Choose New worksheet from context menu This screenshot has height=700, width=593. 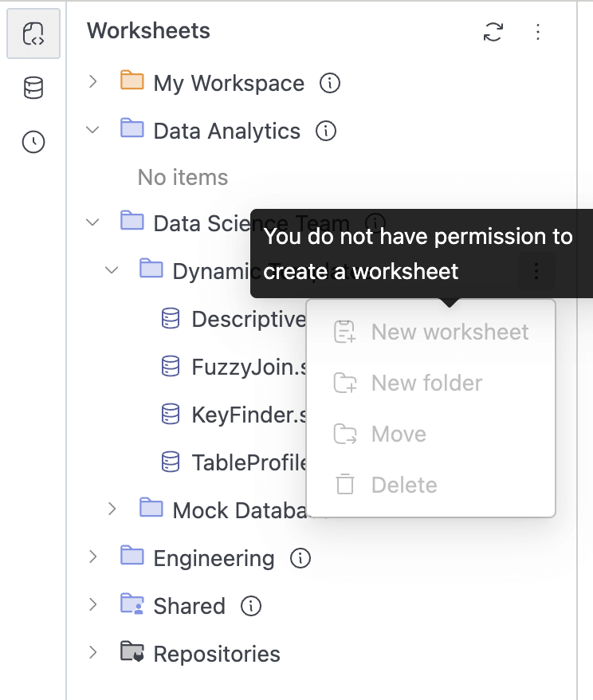431,332
